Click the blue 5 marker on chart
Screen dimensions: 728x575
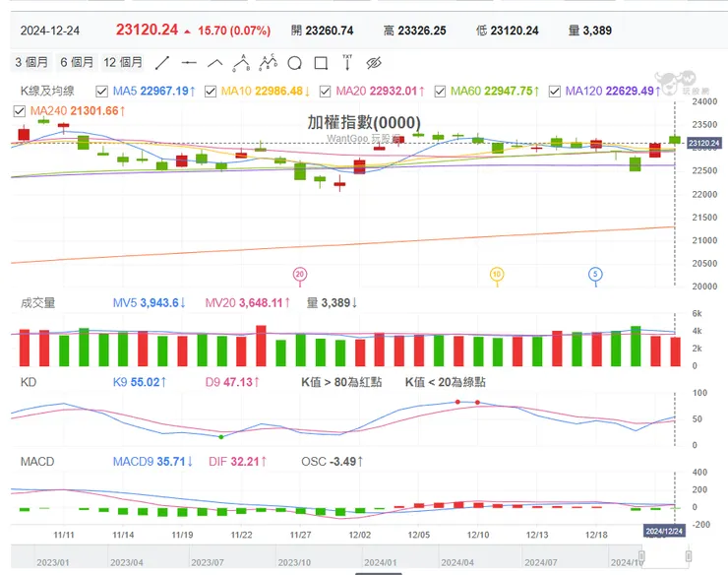[x=595, y=275]
